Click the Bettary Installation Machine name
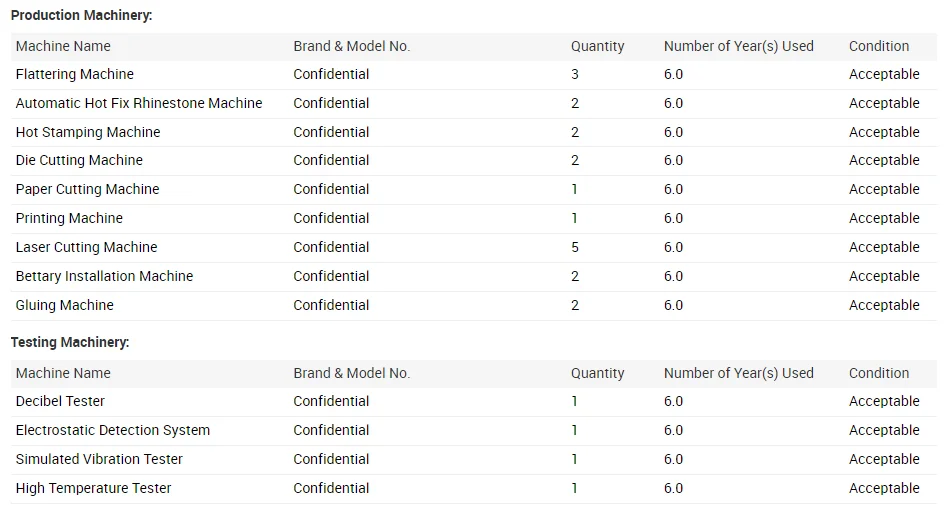Screen dimensions: 946x519 tap(104, 276)
